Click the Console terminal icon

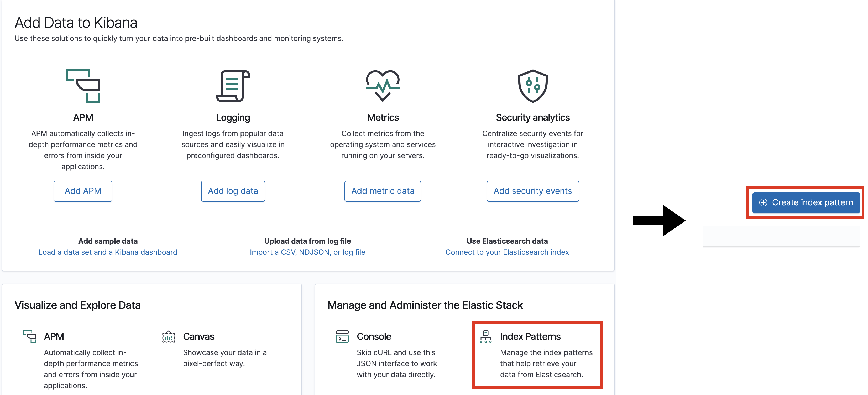coord(342,336)
